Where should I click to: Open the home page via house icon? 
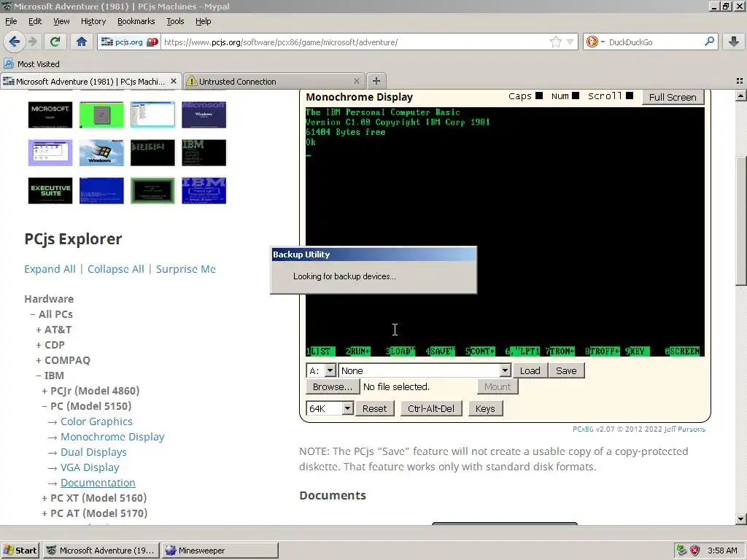pyautogui.click(x=82, y=42)
